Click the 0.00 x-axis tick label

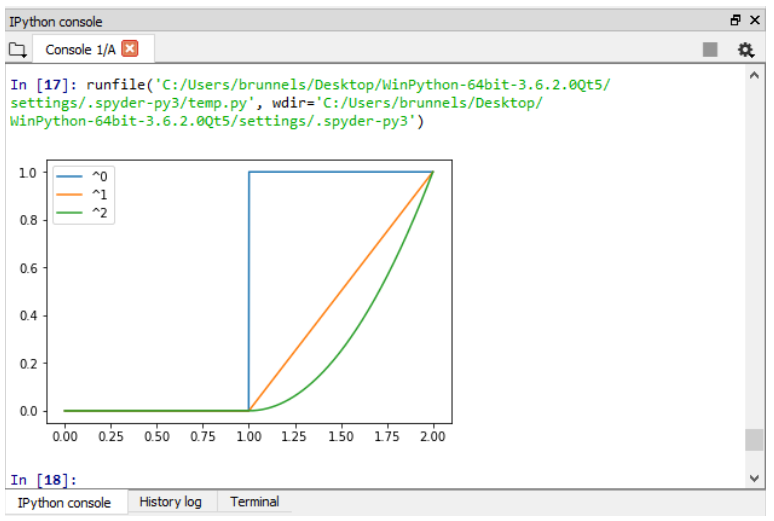(65, 437)
